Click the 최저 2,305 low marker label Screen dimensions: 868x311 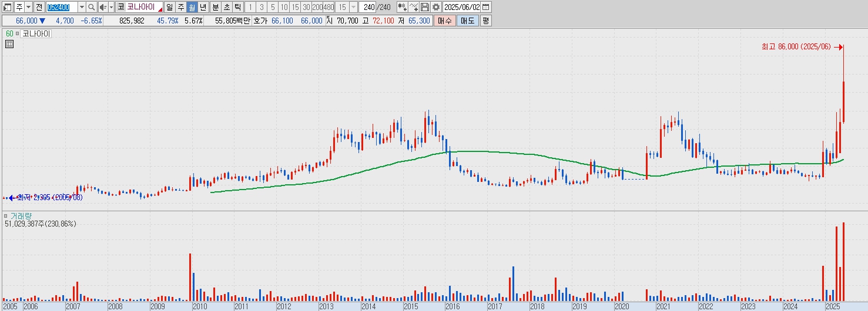click(x=51, y=198)
